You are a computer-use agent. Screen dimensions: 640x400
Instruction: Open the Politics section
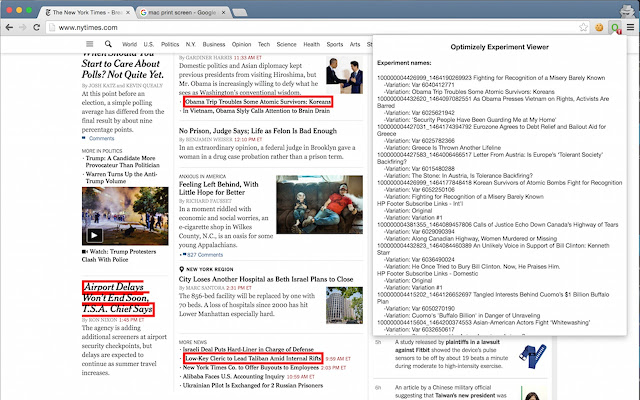tap(170, 44)
